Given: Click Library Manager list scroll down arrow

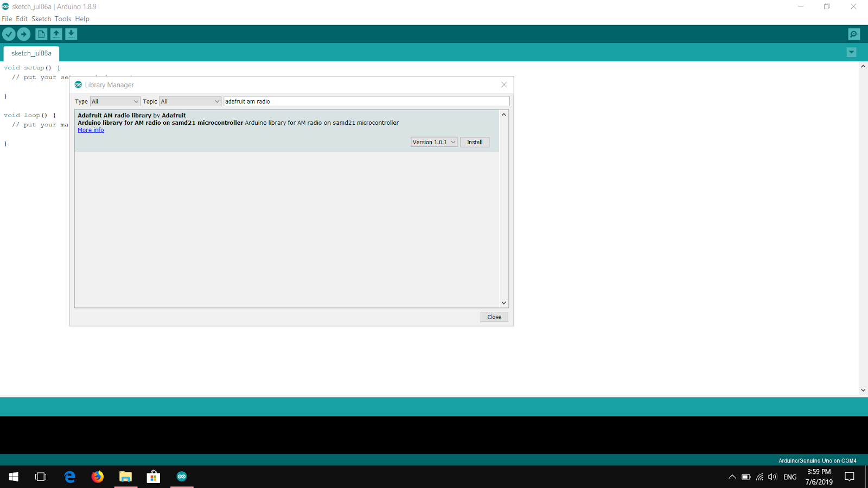Looking at the screenshot, I should pyautogui.click(x=504, y=303).
